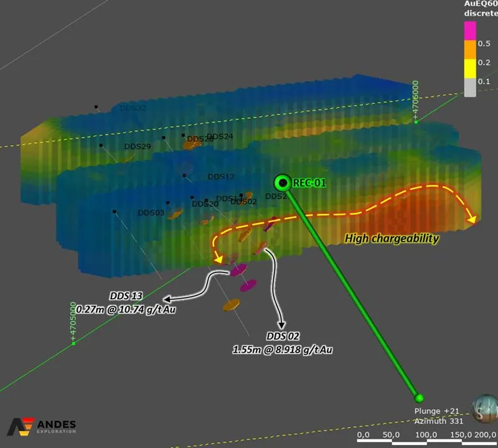Click the orange disc beside the DDS24 label
The height and width of the screenshot is (448, 498).
[x=192, y=144]
